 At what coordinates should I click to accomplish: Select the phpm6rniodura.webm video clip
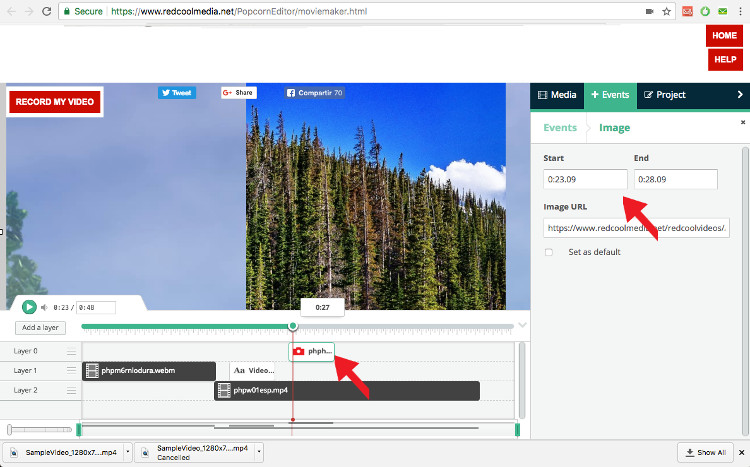[x=149, y=370]
